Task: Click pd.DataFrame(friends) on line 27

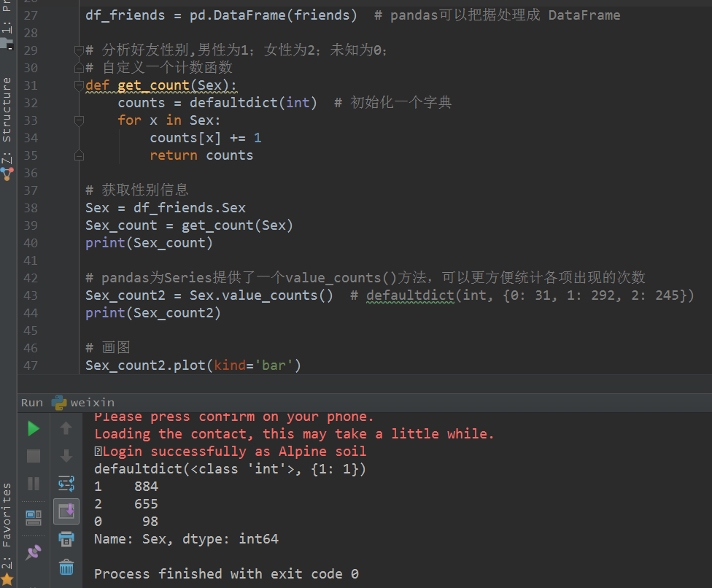Action: 273,15
